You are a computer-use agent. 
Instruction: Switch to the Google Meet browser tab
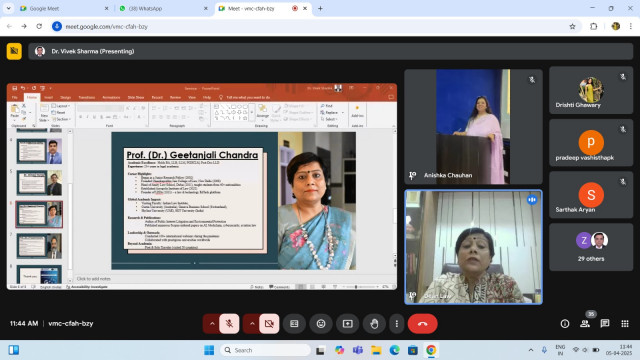pyautogui.click(x=64, y=8)
